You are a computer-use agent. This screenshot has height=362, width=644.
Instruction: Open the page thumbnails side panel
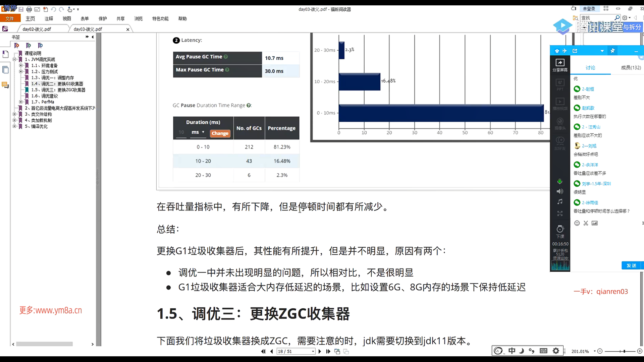pyautogui.click(x=5, y=70)
